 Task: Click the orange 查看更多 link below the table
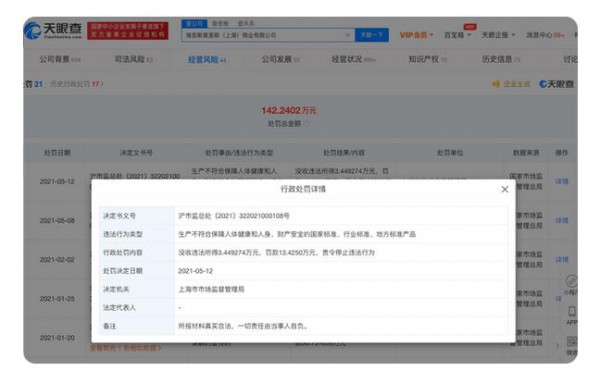(x=126, y=348)
